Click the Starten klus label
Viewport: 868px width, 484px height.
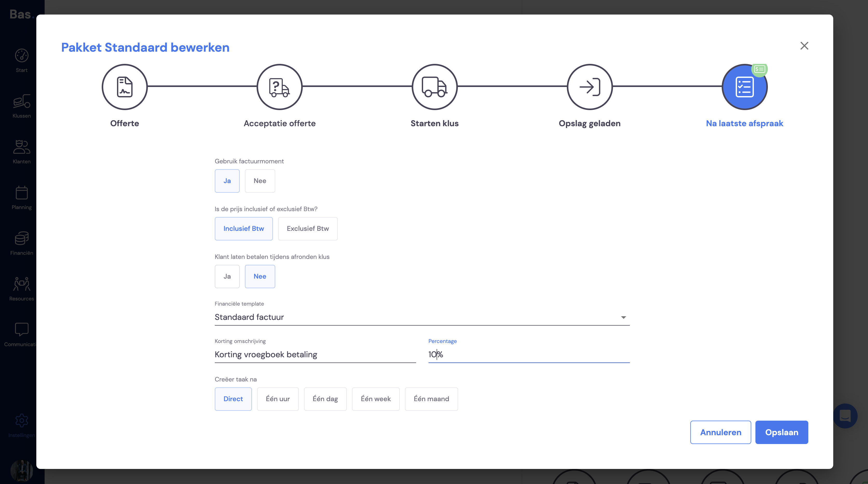[x=434, y=123]
